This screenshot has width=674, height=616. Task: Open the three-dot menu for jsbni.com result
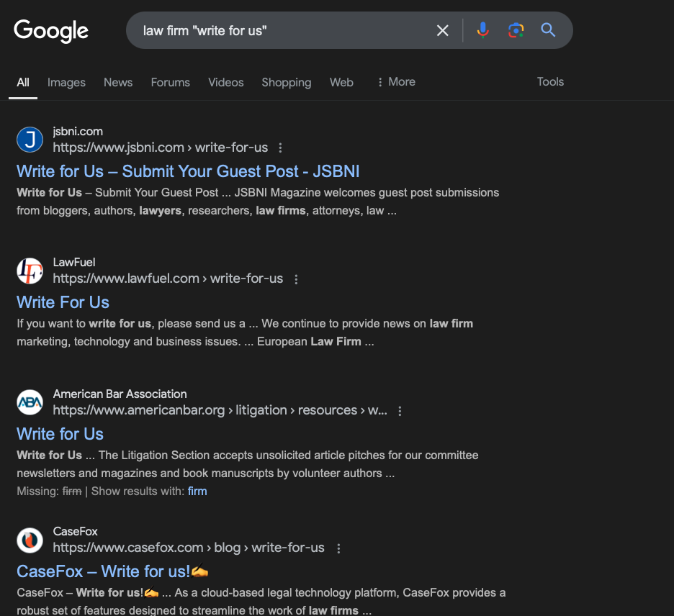[x=280, y=148]
